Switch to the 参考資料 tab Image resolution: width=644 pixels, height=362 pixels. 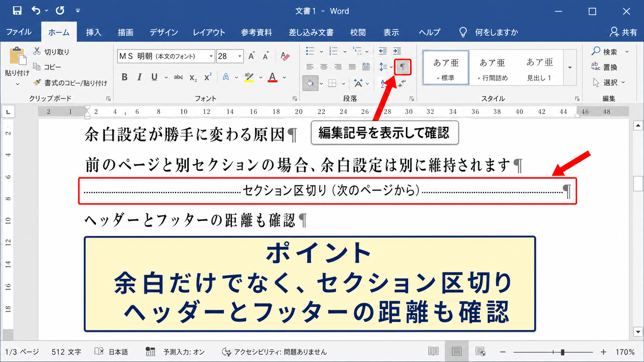(257, 32)
